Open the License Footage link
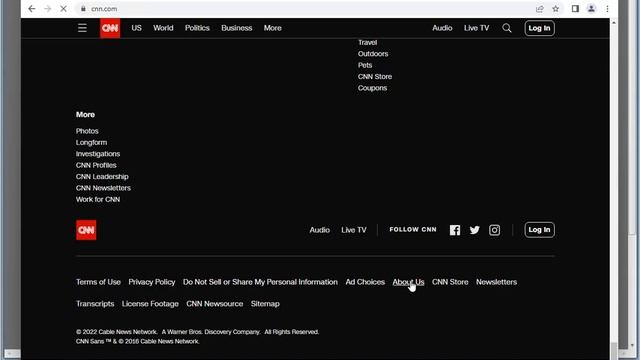This screenshot has height=360, width=640. 150,304
